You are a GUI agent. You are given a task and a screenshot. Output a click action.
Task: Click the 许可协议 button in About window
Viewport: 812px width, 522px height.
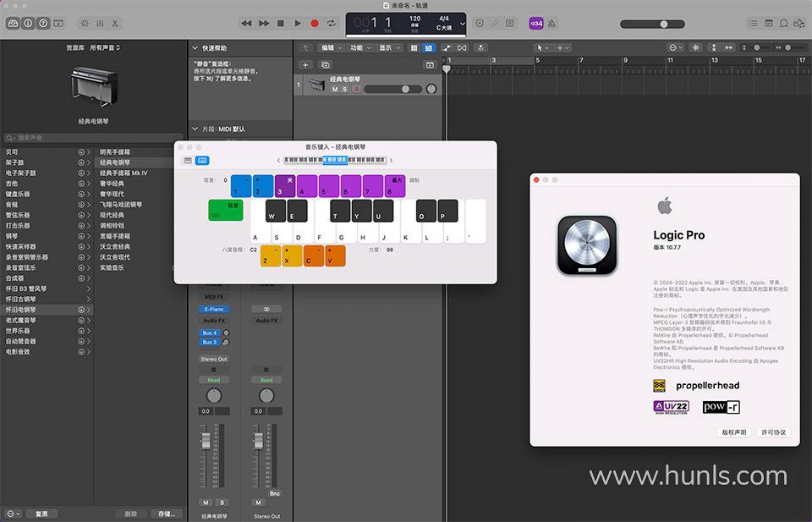click(x=774, y=431)
